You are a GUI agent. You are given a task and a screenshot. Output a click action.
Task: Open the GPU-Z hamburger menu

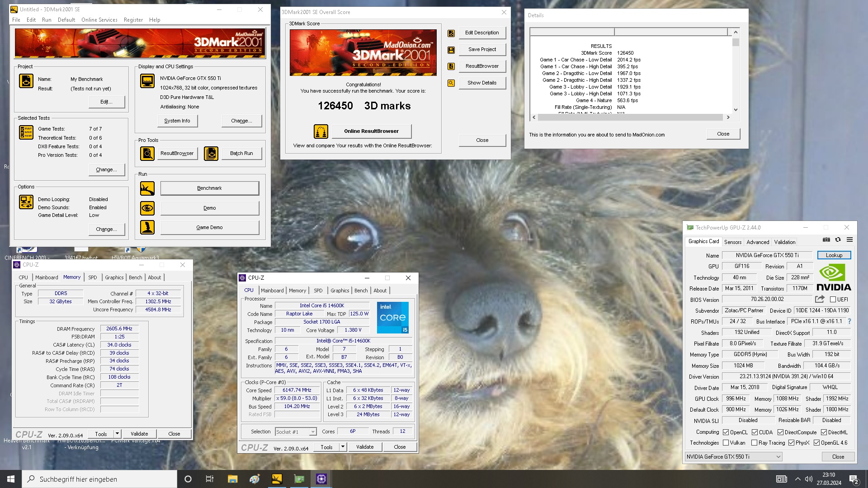(849, 239)
